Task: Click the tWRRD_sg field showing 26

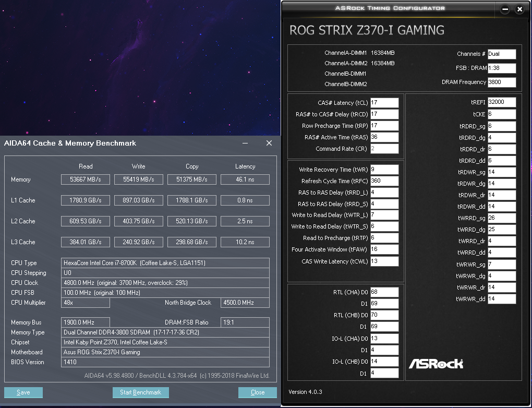Action: [502, 218]
